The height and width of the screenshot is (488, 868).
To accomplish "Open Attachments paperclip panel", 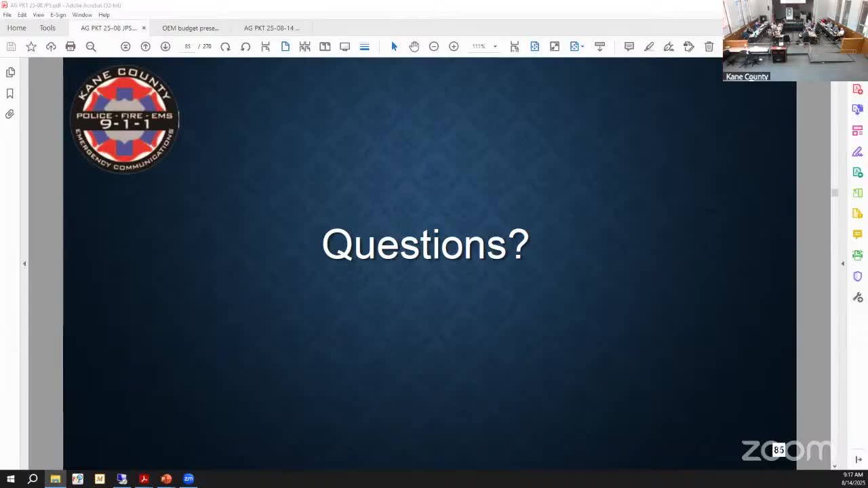I will (10, 114).
